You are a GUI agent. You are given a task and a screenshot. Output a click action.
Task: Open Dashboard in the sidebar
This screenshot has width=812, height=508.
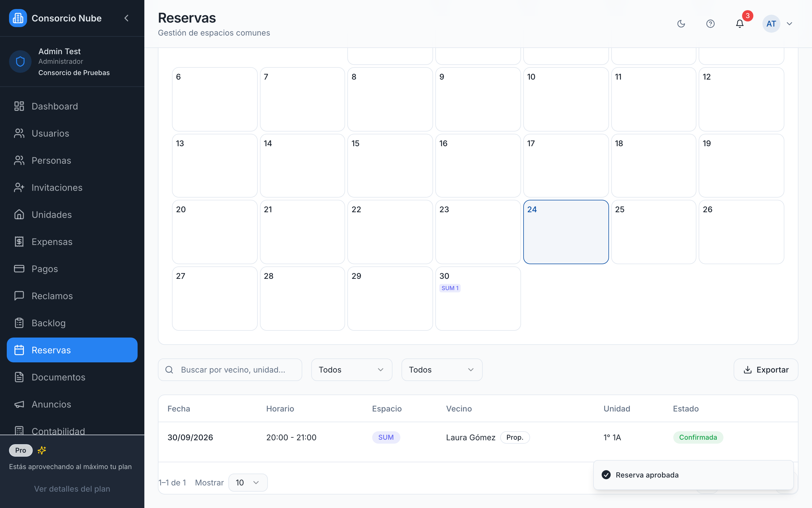tap(72, 106)
